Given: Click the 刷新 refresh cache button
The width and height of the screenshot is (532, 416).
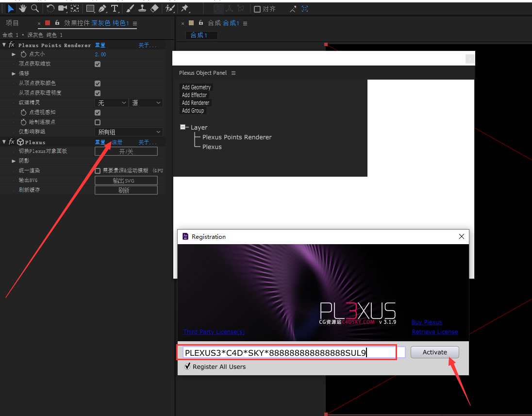Looking at the screenshot, I should pos(126,190).
